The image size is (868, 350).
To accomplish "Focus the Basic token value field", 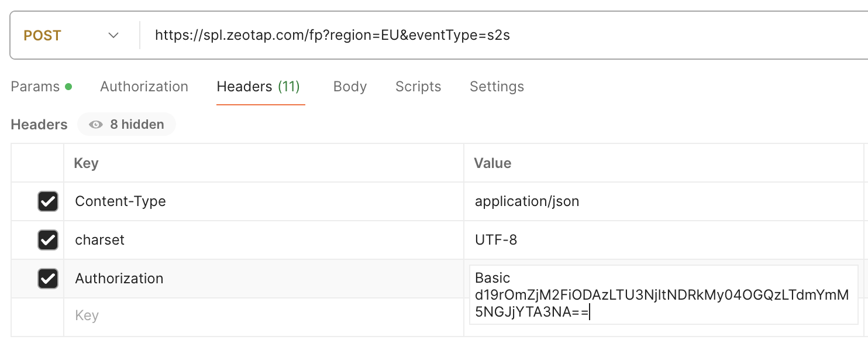I will [661, 295].
